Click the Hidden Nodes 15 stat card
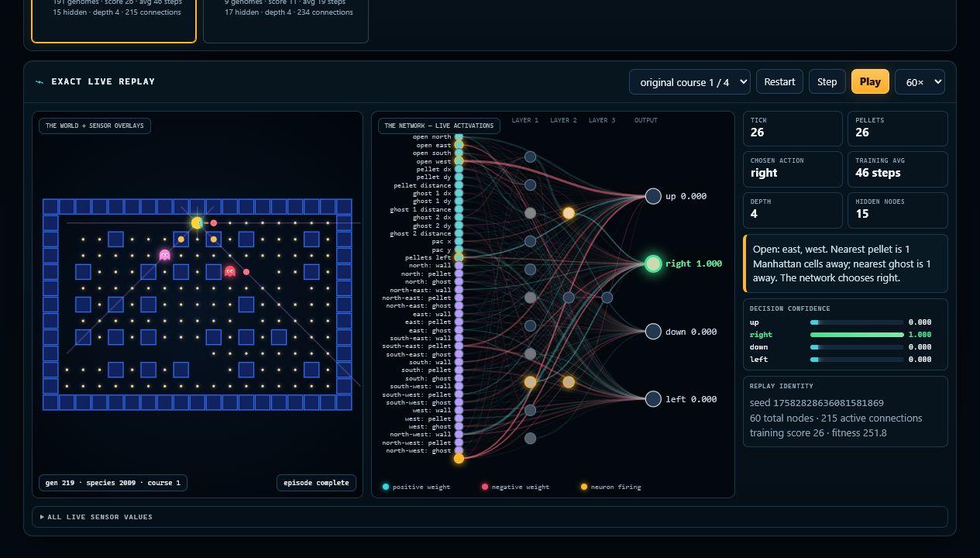This screenshot has width=980, height=558. [898, 210]
